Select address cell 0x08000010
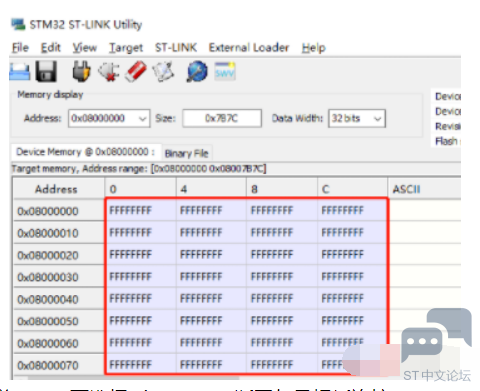 click(59, 233)
